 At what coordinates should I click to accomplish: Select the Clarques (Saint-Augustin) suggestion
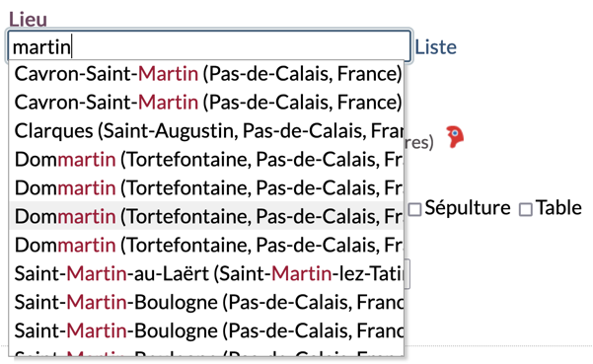[206, 131]
